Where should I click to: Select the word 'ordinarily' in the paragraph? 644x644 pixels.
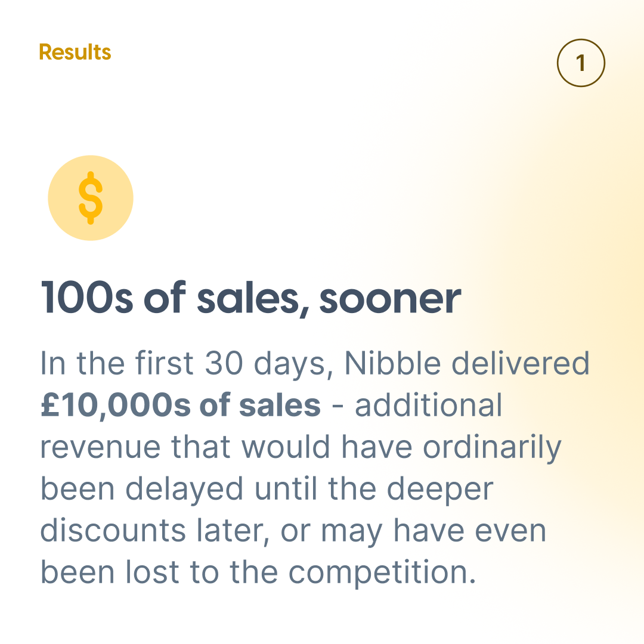click(492, 448)
